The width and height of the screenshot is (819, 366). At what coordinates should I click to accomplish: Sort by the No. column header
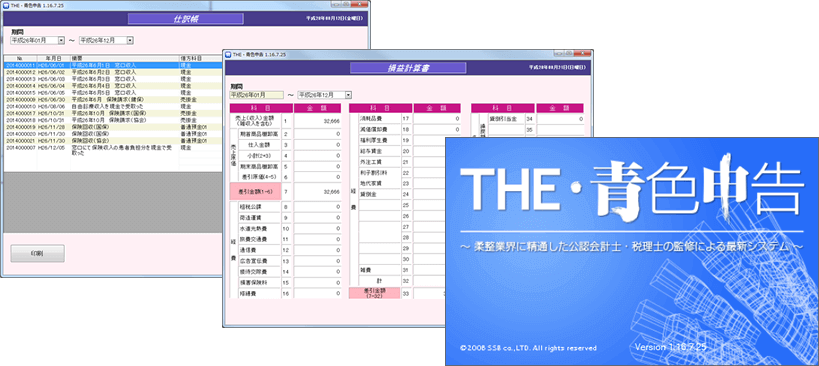(20, 58)
